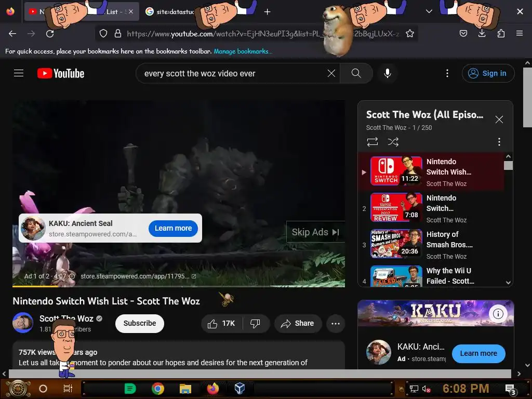Open a new Firefox tab
The width and height of the screenshot is (532, 399).
tap(268, 12)
